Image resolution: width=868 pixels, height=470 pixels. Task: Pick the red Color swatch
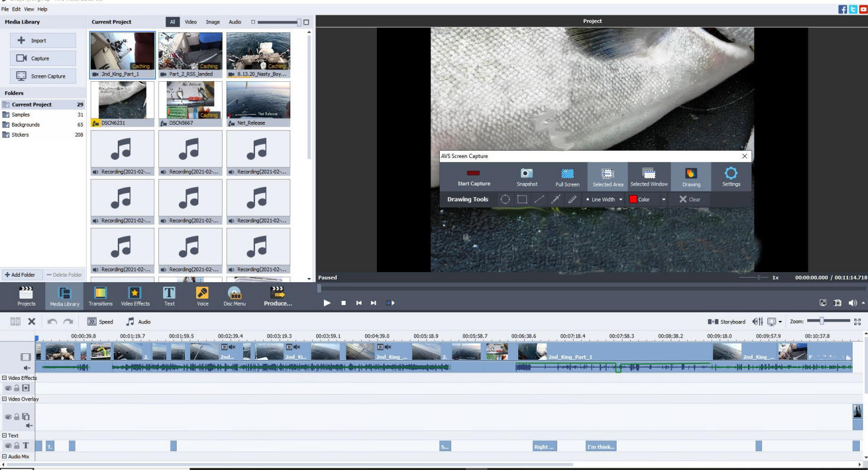point(634,200)
